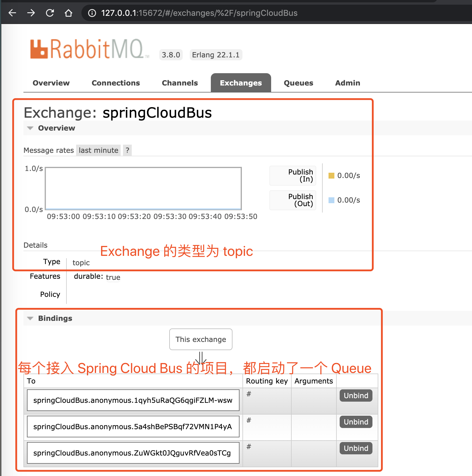Click the 'Policy' row label
472x476 pixels.
tap(50, 294)
